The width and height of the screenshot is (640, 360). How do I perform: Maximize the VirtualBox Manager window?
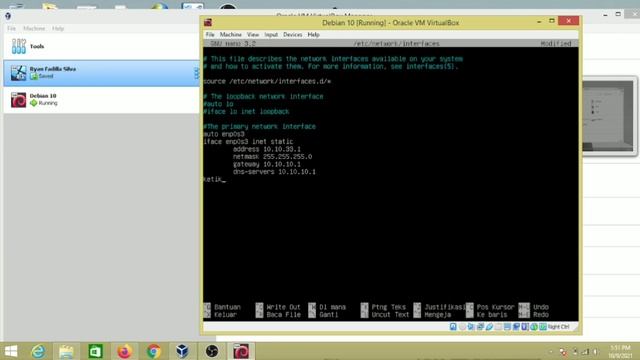pyautogui.click(x=618, y=14)
